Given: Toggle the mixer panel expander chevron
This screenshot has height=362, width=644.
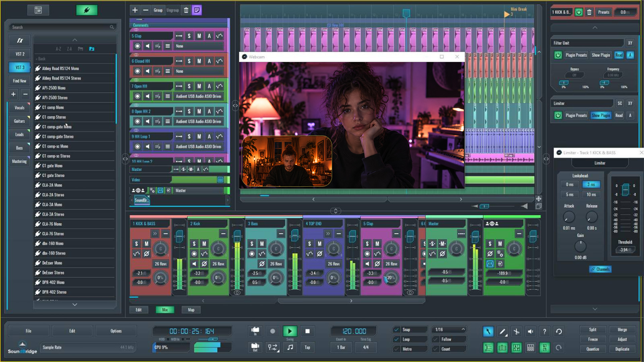Looking at the screenshot, I should click(335, 211).
